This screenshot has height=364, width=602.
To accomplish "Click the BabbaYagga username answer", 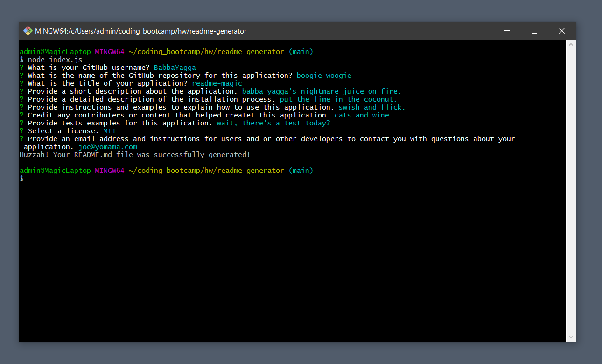I will [x=175, y=67].
